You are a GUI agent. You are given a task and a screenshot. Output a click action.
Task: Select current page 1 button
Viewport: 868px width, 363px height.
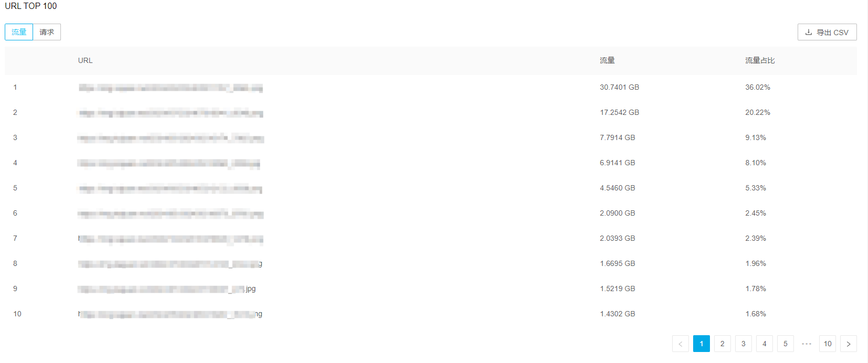(x=702, y=344)
